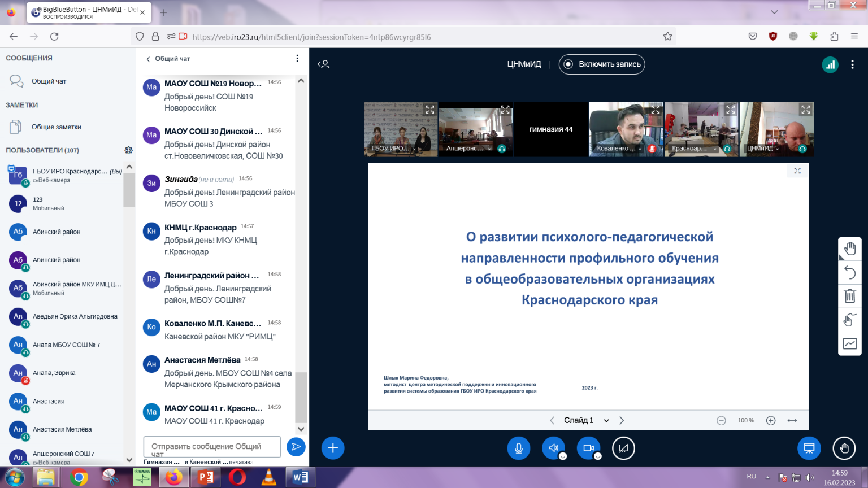Type in the Отправить сообщение chat field
This screenshot has height=488, width=868.
click(x=212, y=447)
